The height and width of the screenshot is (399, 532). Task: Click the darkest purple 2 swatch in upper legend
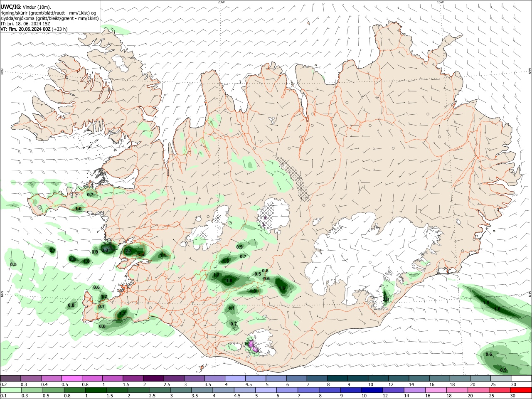153,378
